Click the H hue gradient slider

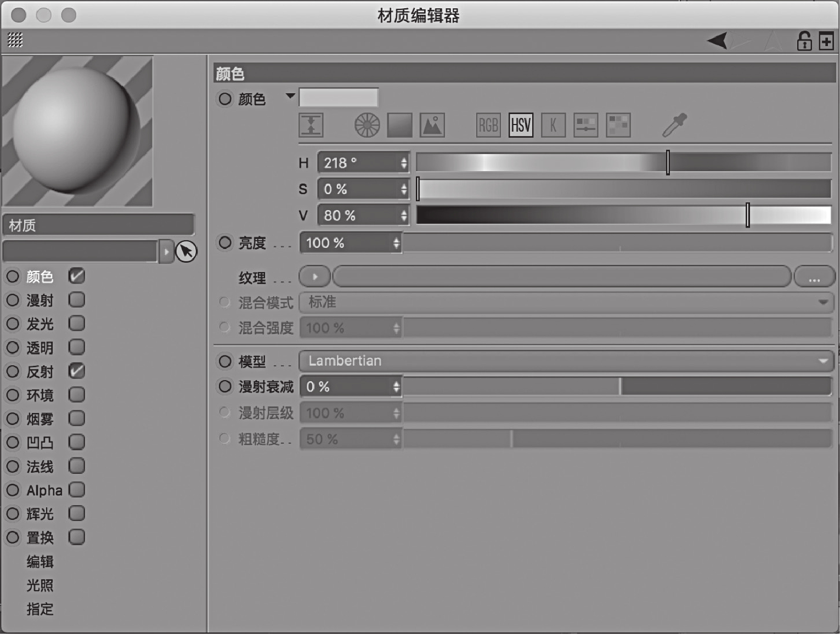point(624,163)
